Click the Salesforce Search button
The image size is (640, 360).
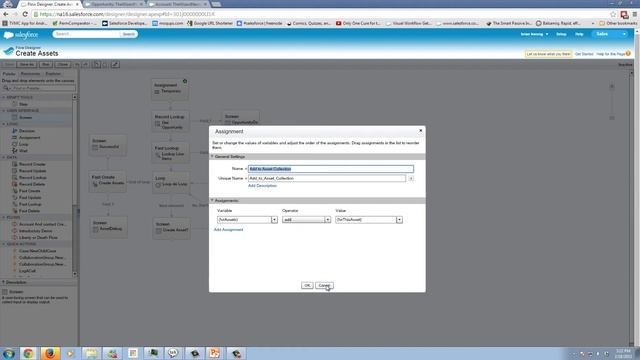[x=129, y=34]
